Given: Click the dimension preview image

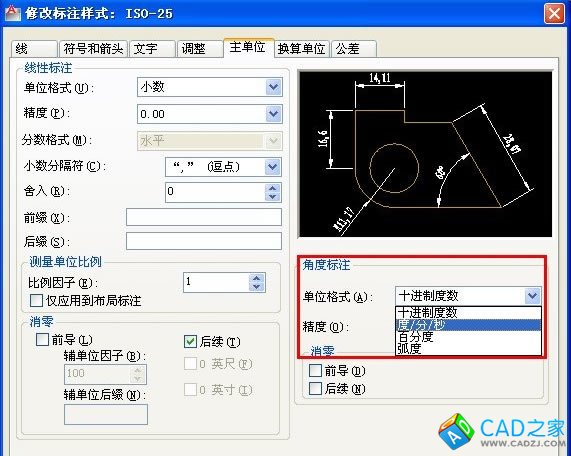Looking at the screenshot, I should click(425, 154).
